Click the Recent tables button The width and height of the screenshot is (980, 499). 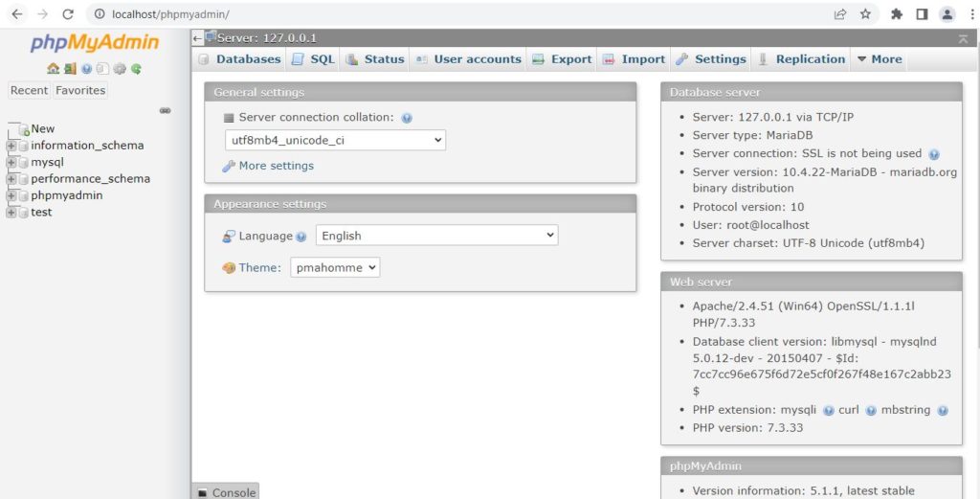click(x=30, y=90)
